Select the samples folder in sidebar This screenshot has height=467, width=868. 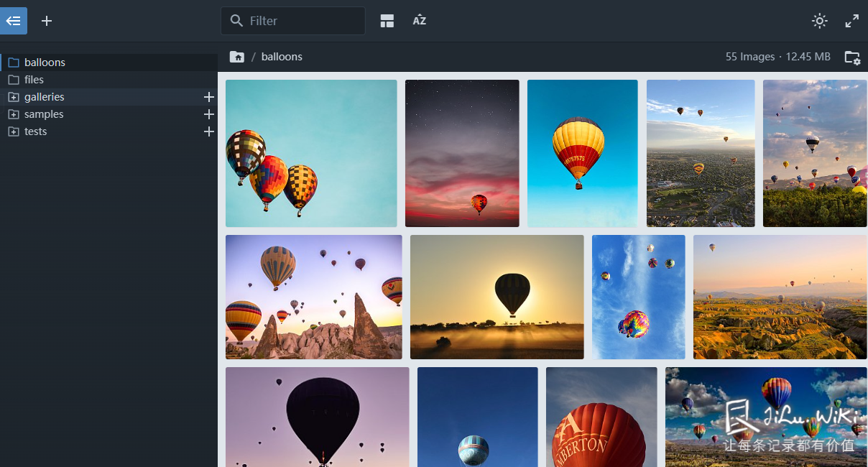108,114
